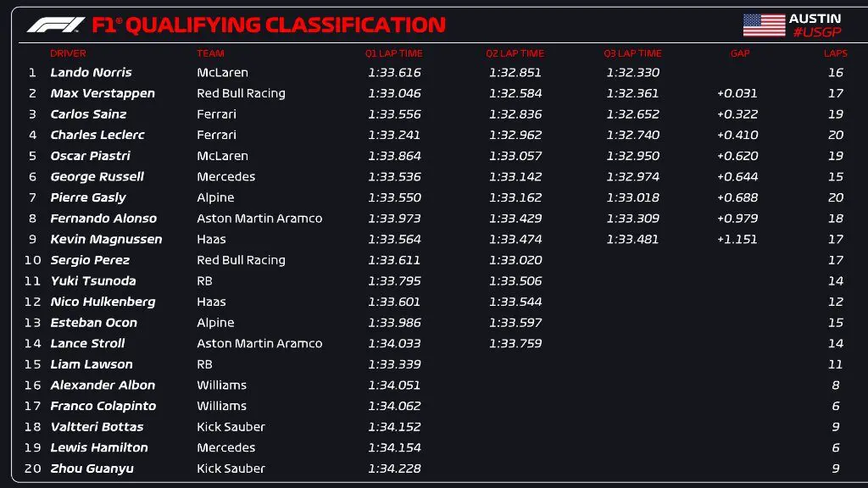The image size is (868, 488).
Task: Click the Q1 LAP TIME column header
Action: tap(394, 53)
